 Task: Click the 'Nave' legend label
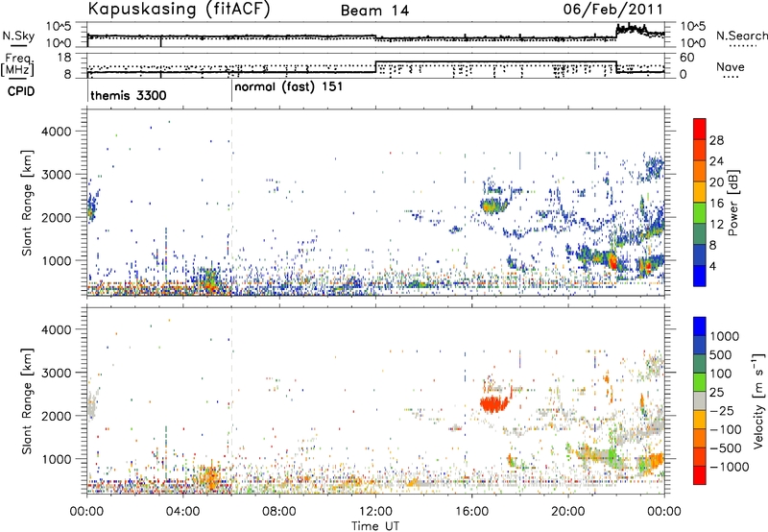[731, 67]
